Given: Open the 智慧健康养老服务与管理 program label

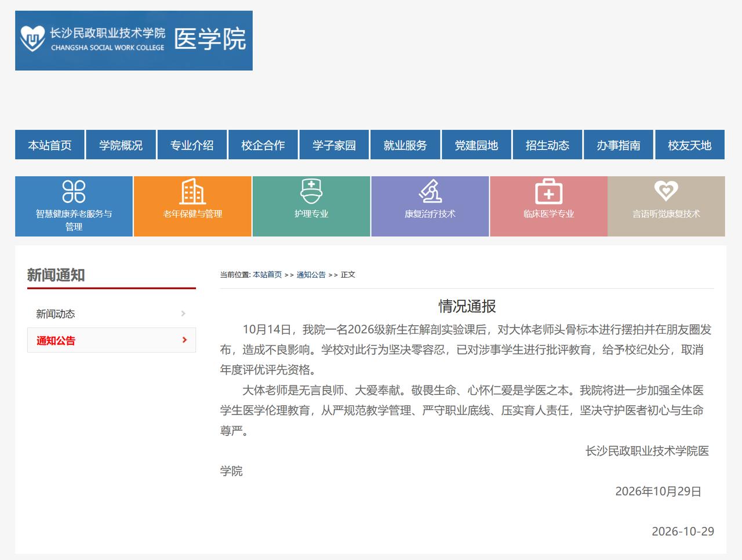Looking at the screenshot, I should click(74, 220).
